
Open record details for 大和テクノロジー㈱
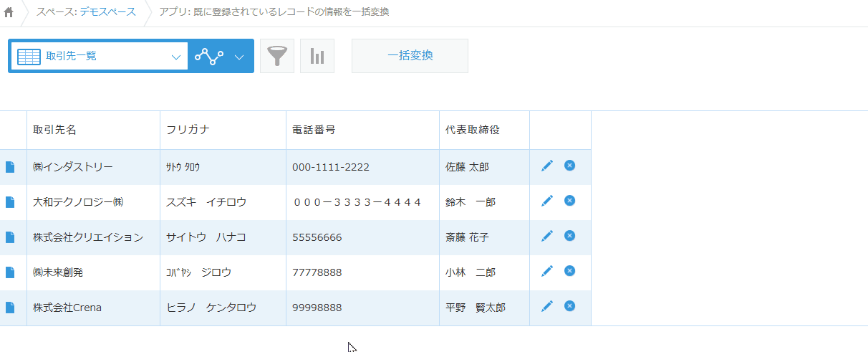pyautogui.click(x=10, y=202)
